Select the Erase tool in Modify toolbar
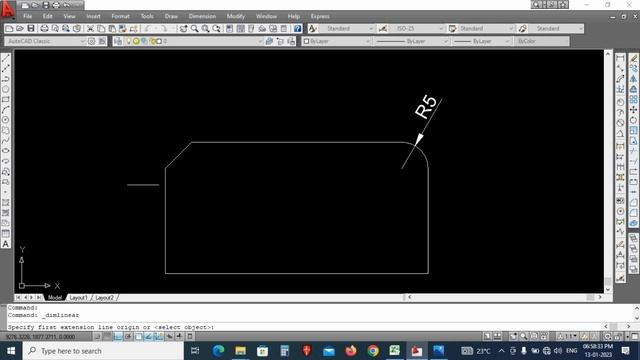Image resolution: width=640 pixels, height=360 pixels. coord(633,58)
